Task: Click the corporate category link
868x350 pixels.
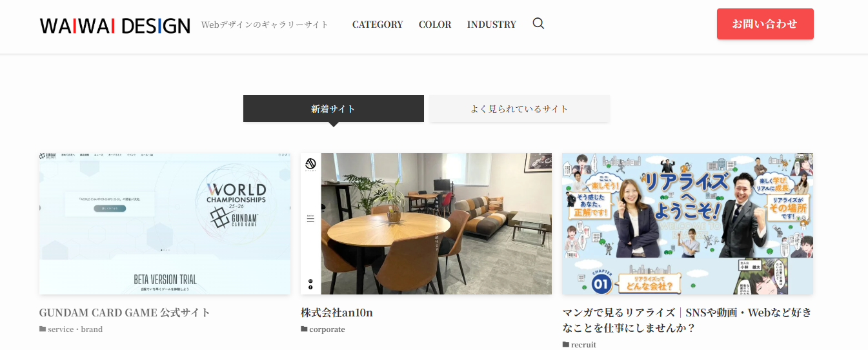Action: click(x=327, y=329)
